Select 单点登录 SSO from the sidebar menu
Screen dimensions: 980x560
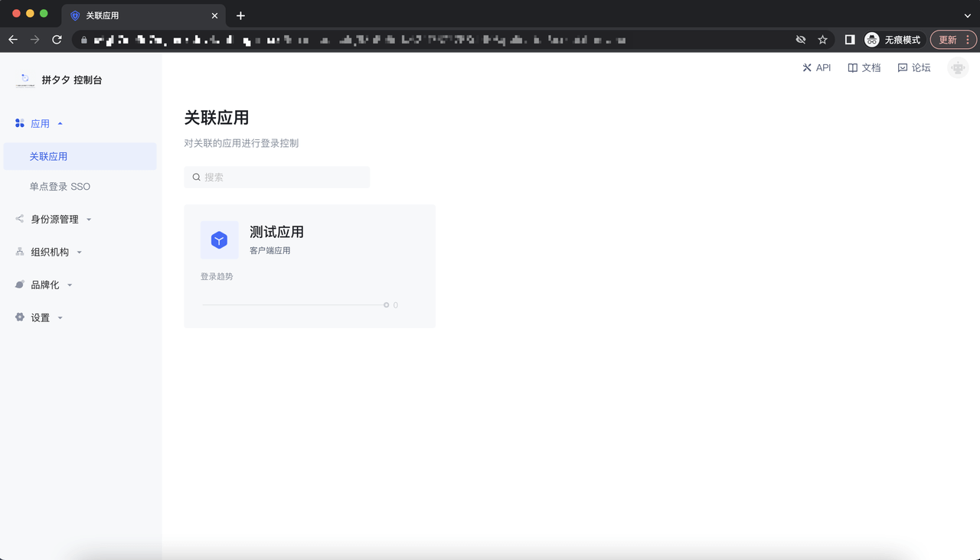click(58, 186)
